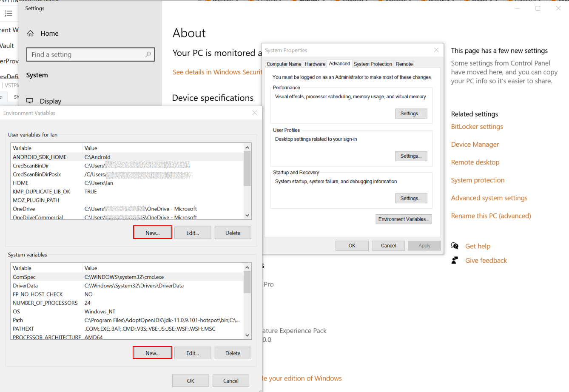Image resolution: width=569 pixels, height=392 pixels.
Task: Click Edit under System variables
Action: [x=193, y=353]
